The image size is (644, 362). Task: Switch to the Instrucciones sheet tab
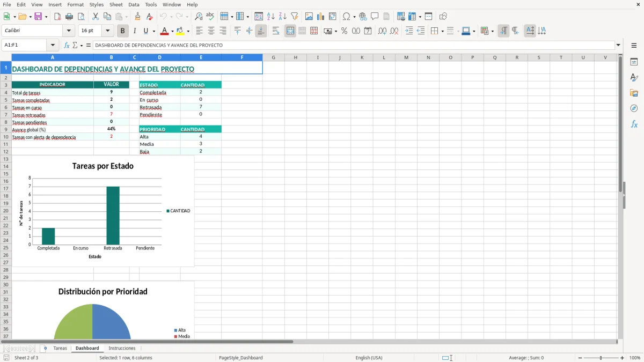tap(122, 348)
